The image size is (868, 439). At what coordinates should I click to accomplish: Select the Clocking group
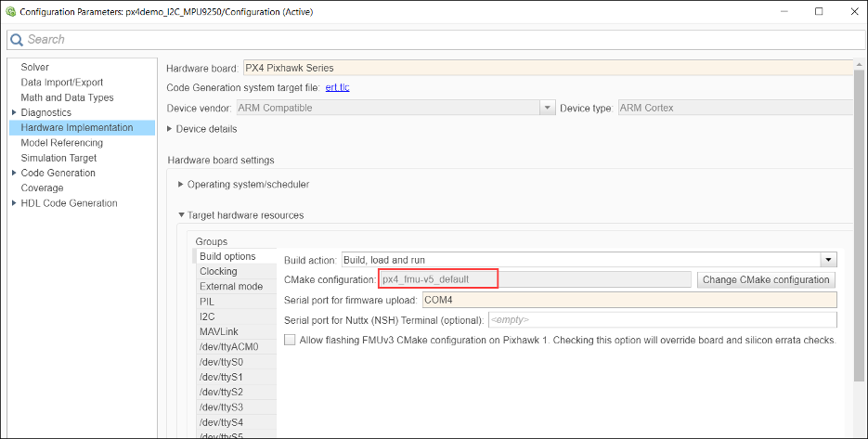tap(218, 272)
